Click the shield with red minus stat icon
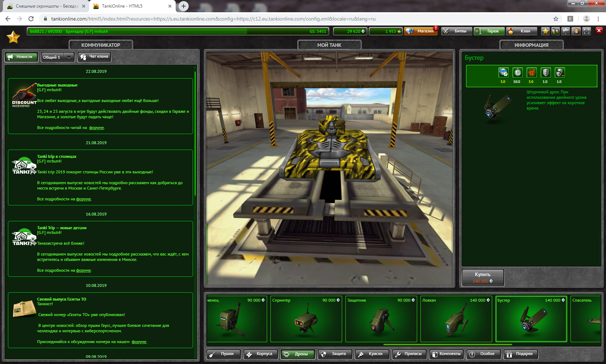The image size is (606, 364). coord(560,73)
